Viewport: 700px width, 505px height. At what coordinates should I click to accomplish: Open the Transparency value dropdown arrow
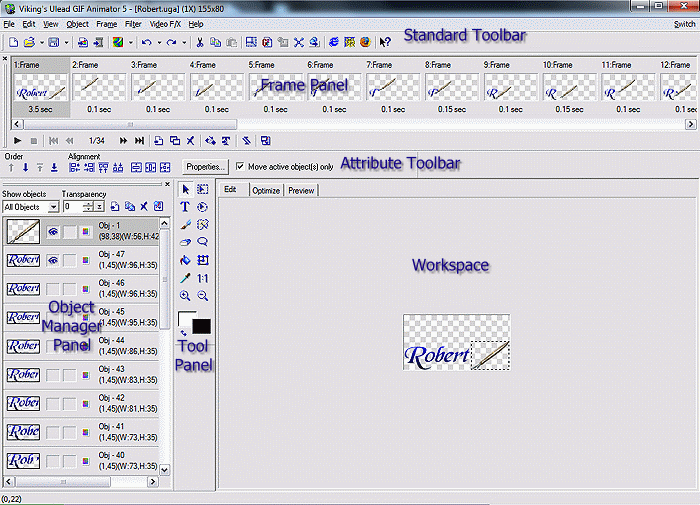100,206
